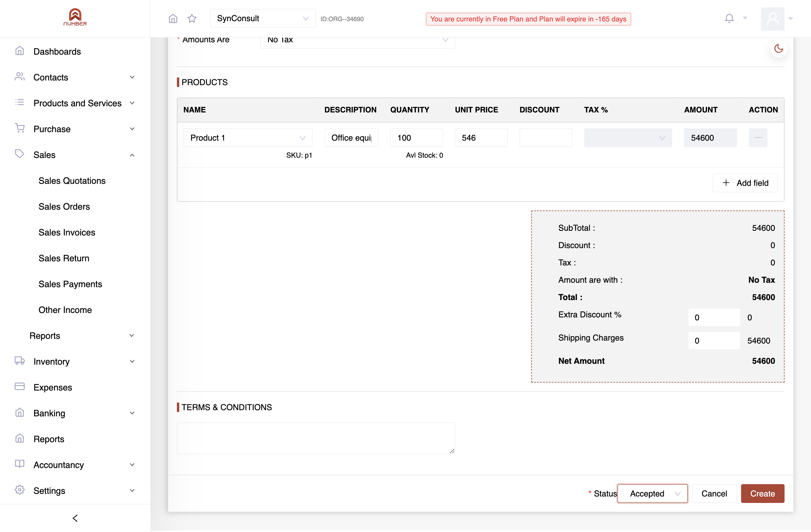Open the Tax % dropdown
811x532 pixels.
[x=628, y=137]
